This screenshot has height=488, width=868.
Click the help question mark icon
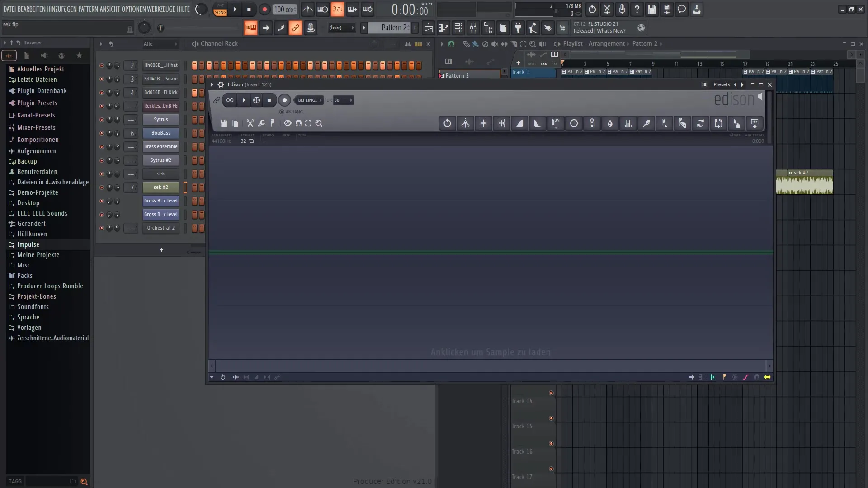point(637,9)
